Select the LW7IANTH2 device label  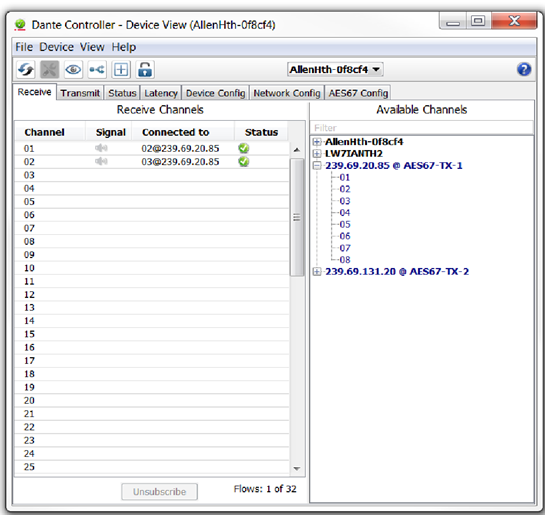point(353,154)
